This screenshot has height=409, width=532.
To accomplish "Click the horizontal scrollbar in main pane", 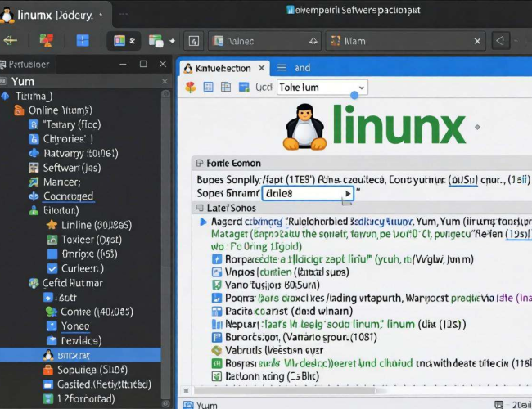I will [285, 391].
